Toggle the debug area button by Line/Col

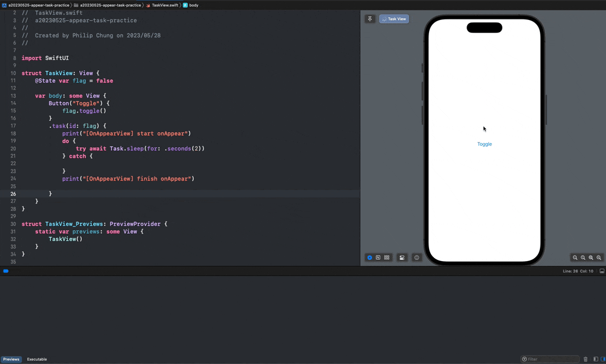(602, 271)
